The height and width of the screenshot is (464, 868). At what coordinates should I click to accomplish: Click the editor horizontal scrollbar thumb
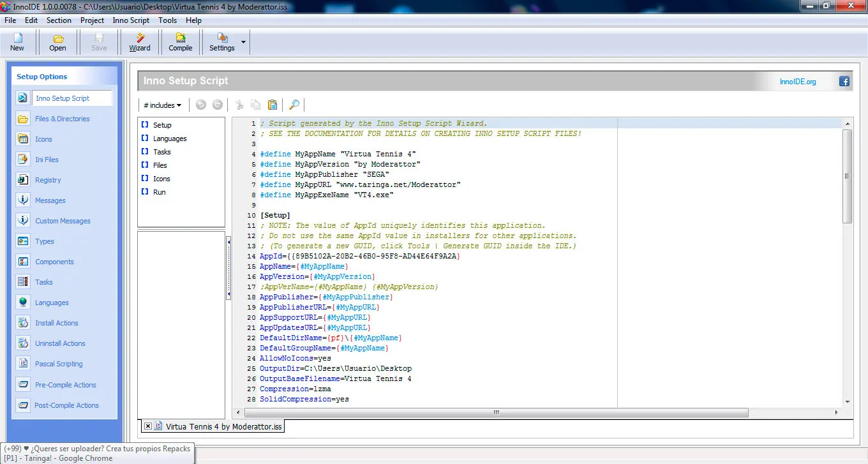[x=495, y=413]
